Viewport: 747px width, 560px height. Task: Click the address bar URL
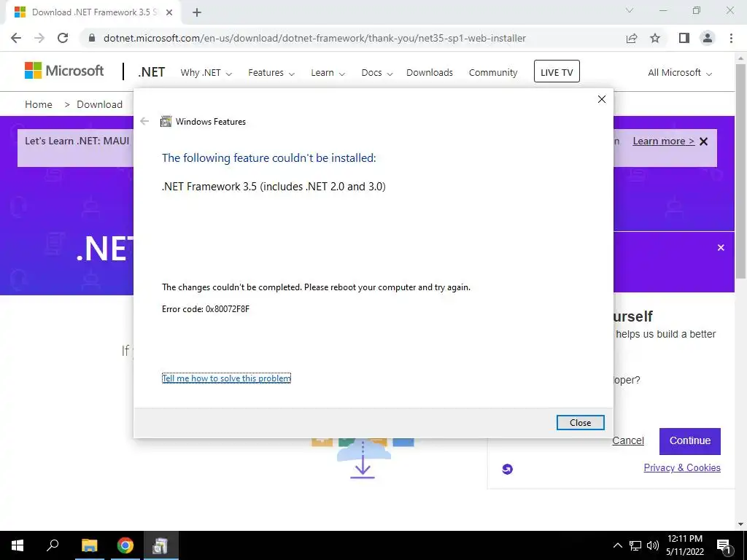coord(314,38)
